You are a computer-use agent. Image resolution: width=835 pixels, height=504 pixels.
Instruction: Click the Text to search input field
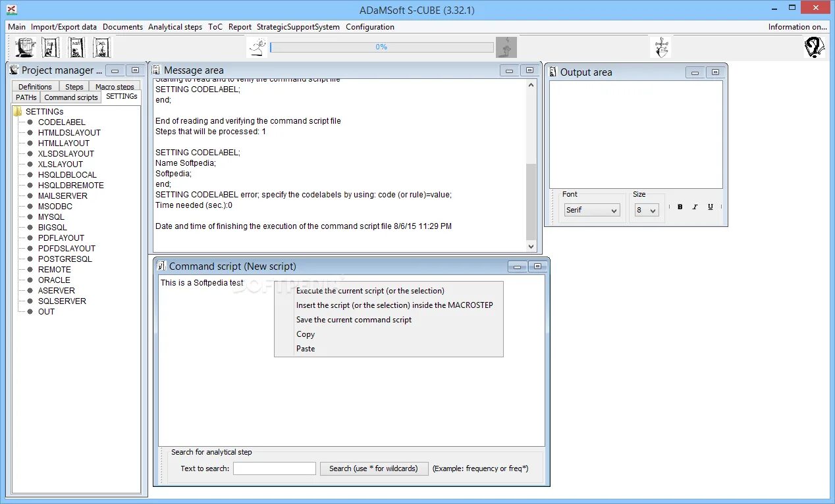[275, 468]
